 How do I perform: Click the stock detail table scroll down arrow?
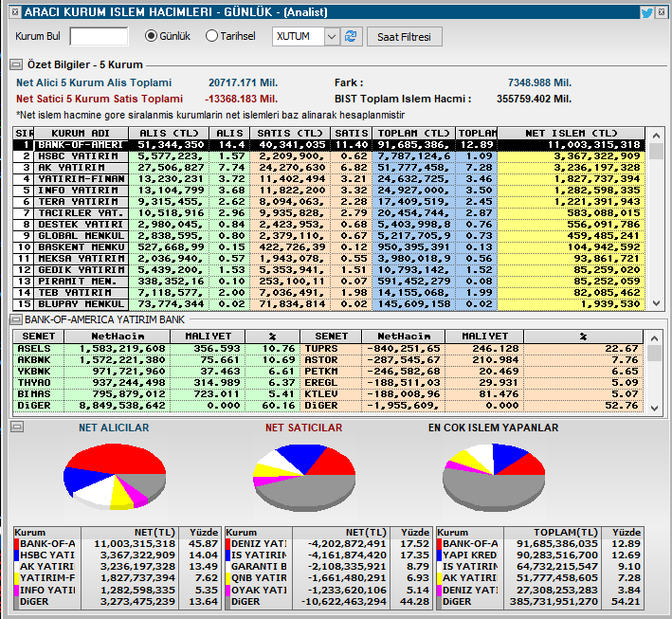point(654,409)
